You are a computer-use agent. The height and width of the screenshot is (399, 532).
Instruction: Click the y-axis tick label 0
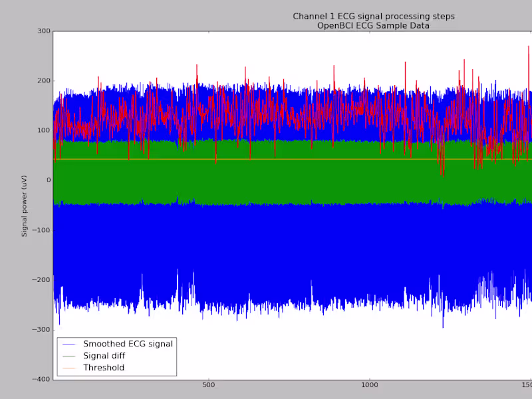[49, 180]
